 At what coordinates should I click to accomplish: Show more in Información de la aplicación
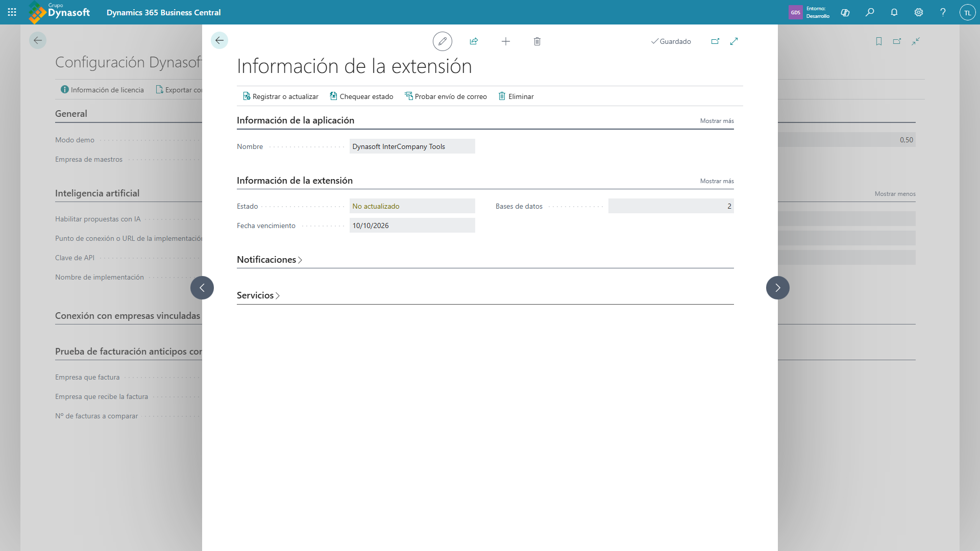(x=717, y=121)
